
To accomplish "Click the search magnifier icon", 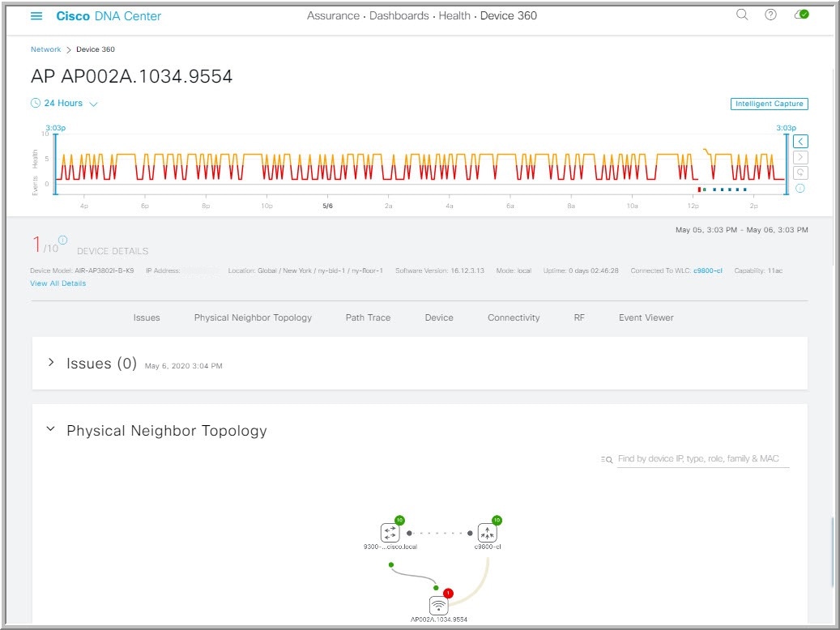I will [742, 15].
